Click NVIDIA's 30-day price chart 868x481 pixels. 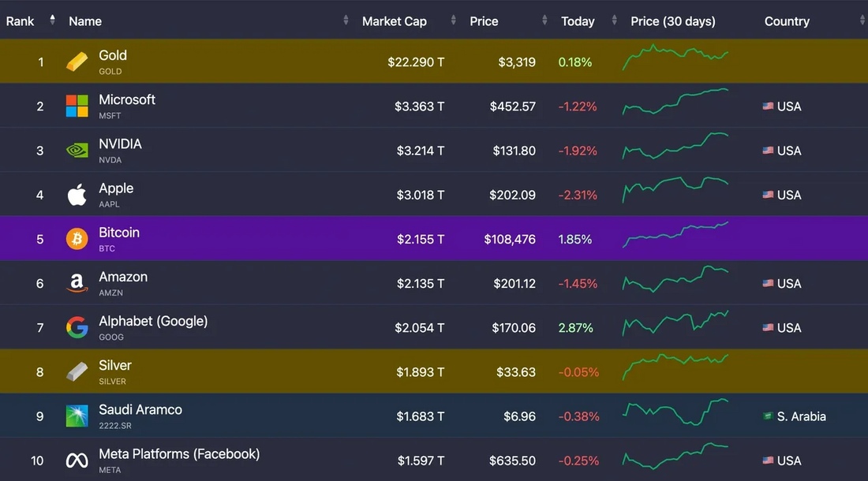click(675, 146)
